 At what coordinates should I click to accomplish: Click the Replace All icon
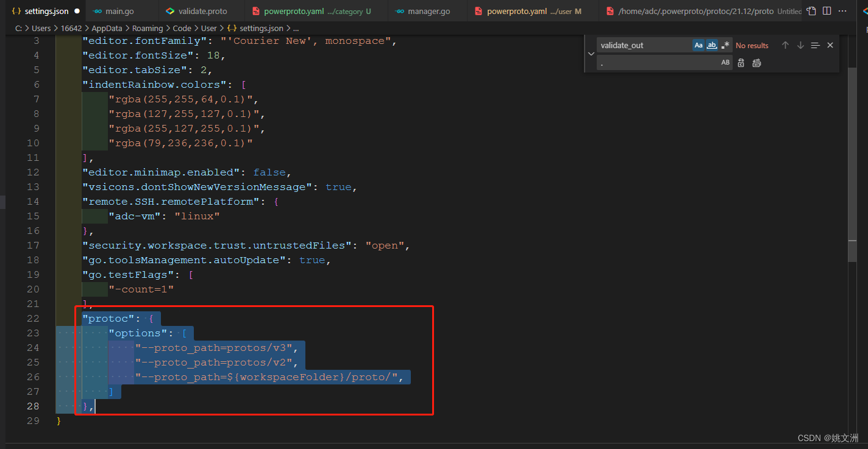click(x=756, y=62)
